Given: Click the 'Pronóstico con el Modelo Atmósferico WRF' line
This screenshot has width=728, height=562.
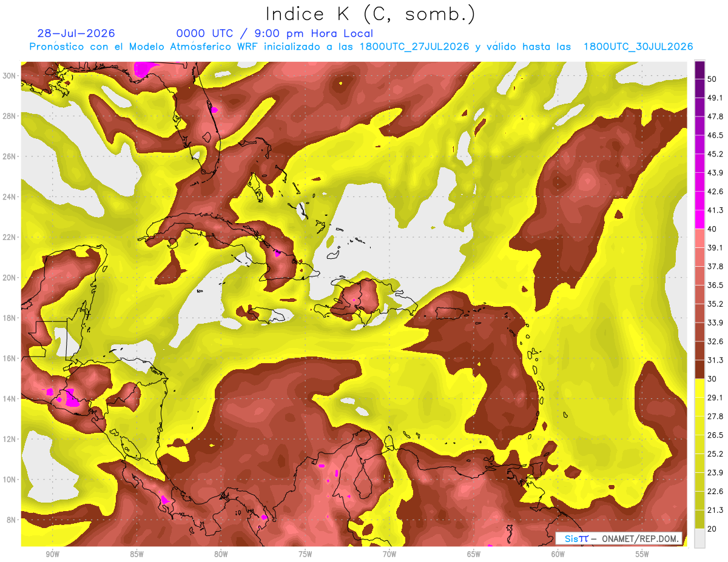Looking at the screenshot, I should 361,47.
